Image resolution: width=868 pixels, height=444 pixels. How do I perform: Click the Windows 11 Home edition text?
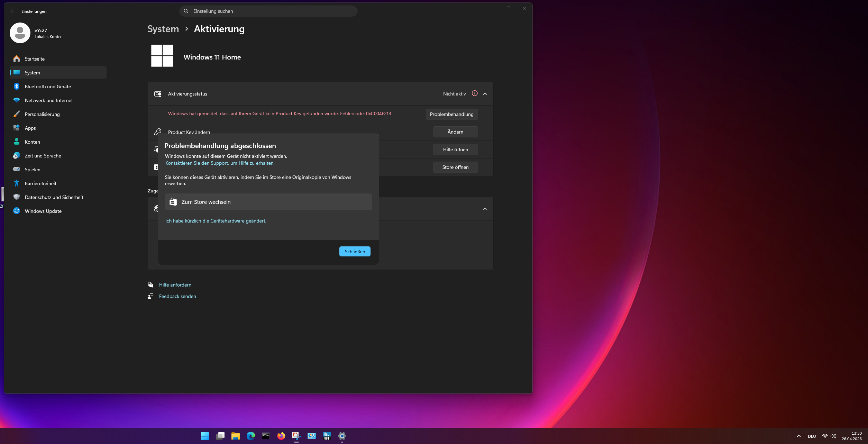click(212, 57)
